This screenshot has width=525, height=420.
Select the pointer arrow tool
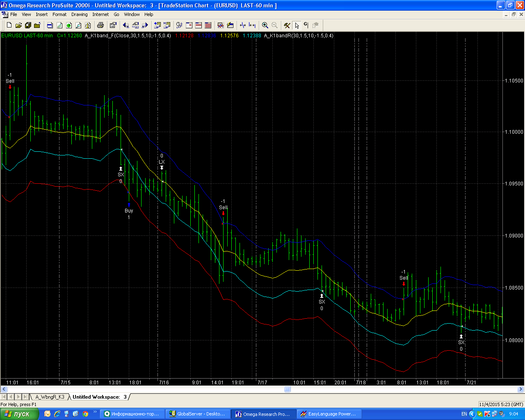point(297,25)
